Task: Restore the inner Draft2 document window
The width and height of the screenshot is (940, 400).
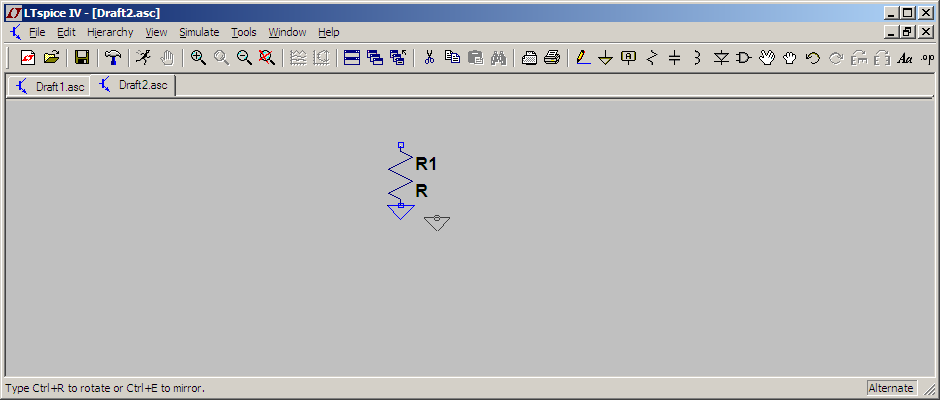Action: click(908, 32)
